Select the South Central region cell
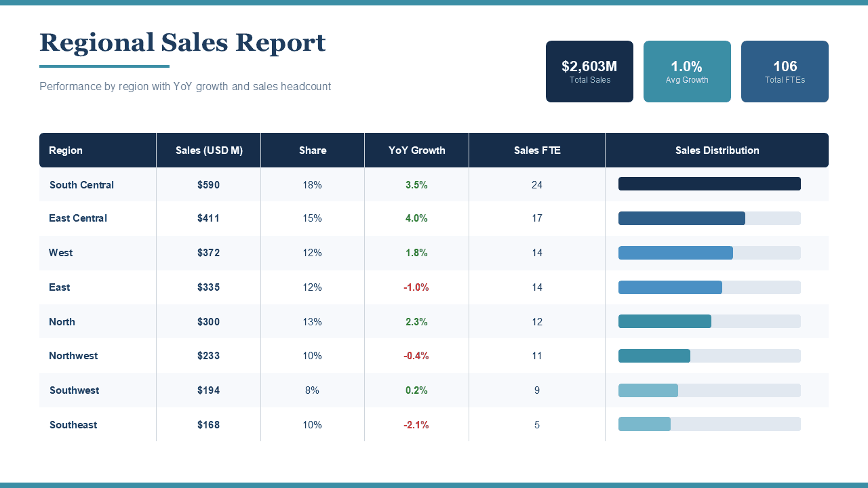The width and height of the screenshot is (868, 488). (81, 185)
